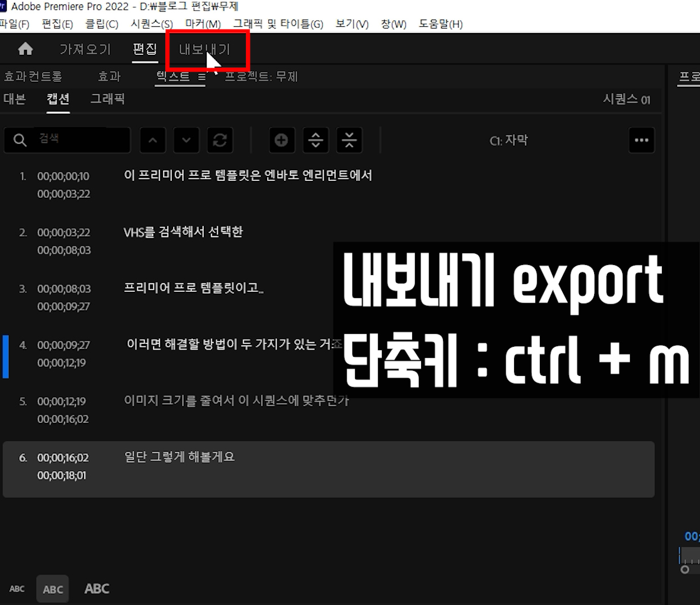Click the blue timeline playhead timecode
Viewport: 700px width, 605px height.
692,536
